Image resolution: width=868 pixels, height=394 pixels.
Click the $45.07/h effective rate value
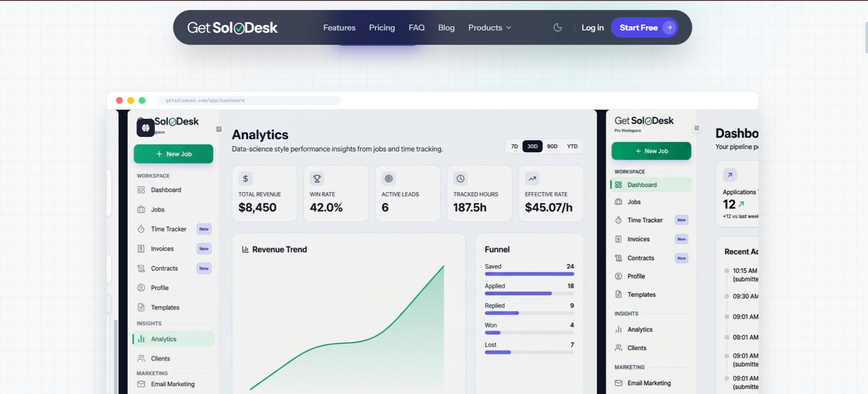(549, 208)
